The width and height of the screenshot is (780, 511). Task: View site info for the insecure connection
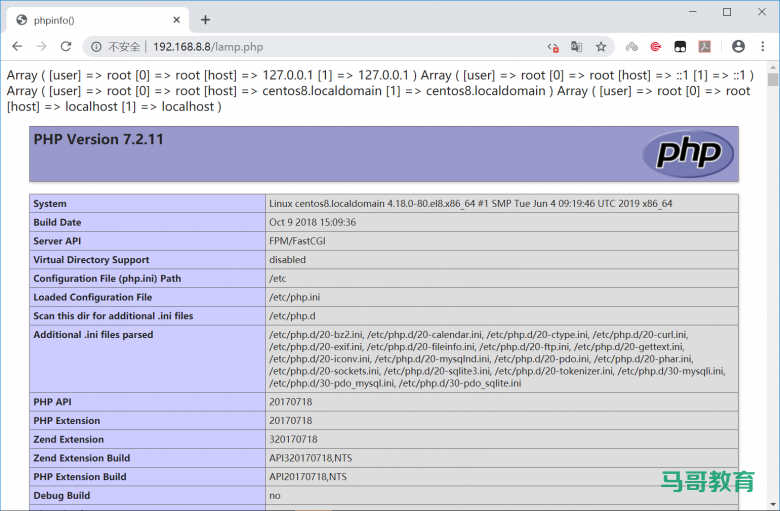coord(96,47)
